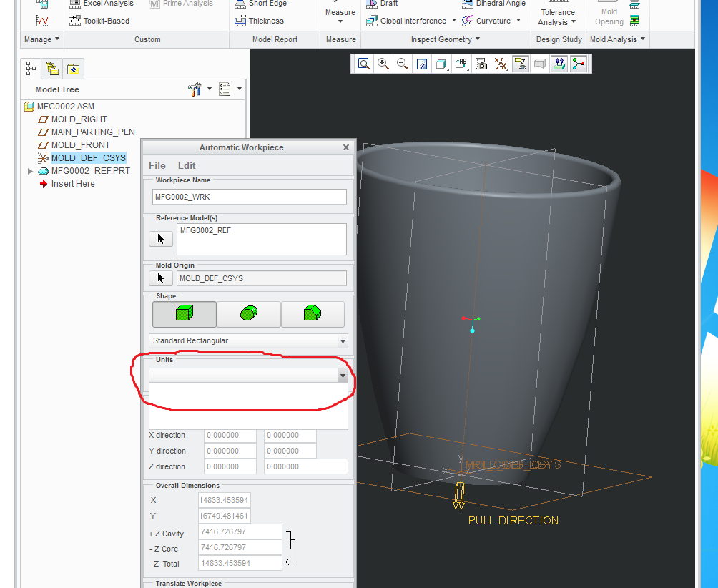The width and height of the screenshot is (718, 588).
Task: Open the Mold Analysis menu
Action: click(x=616, y=39)
